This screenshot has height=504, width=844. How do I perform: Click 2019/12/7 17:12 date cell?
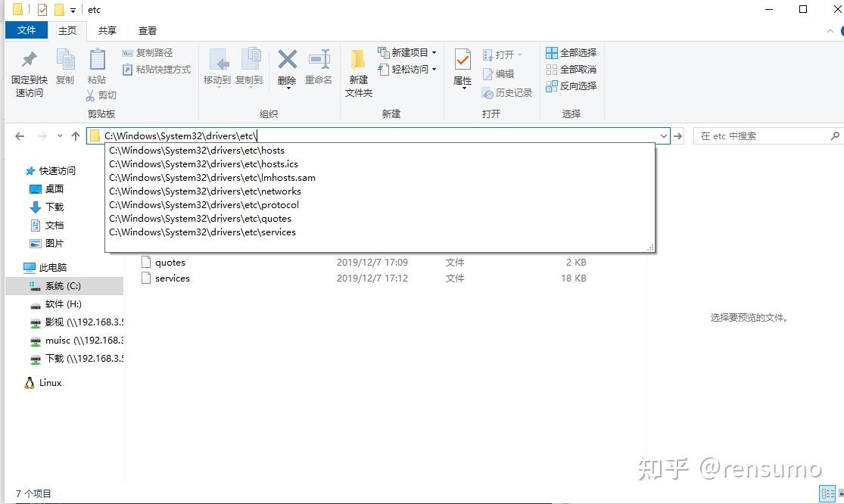(372, 278)
